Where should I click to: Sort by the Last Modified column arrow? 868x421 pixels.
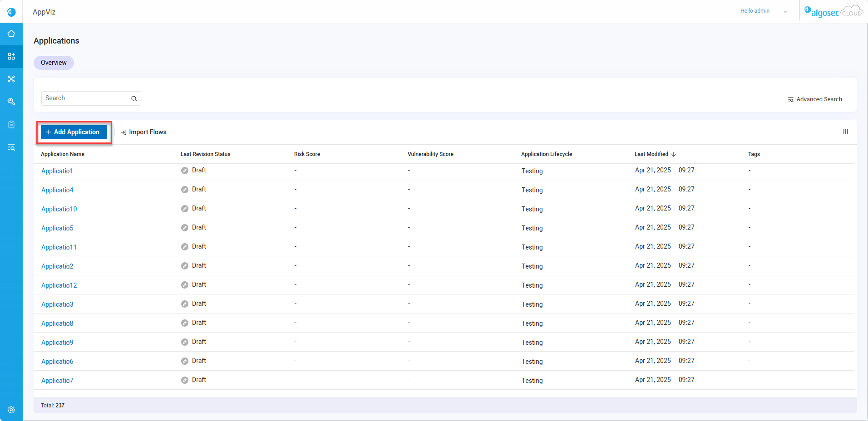click(674, 154)
